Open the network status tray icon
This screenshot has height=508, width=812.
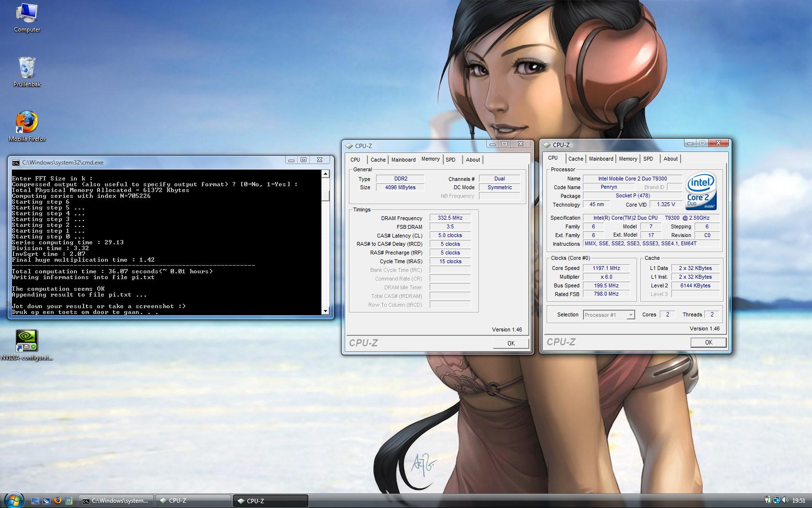point(777,500)
